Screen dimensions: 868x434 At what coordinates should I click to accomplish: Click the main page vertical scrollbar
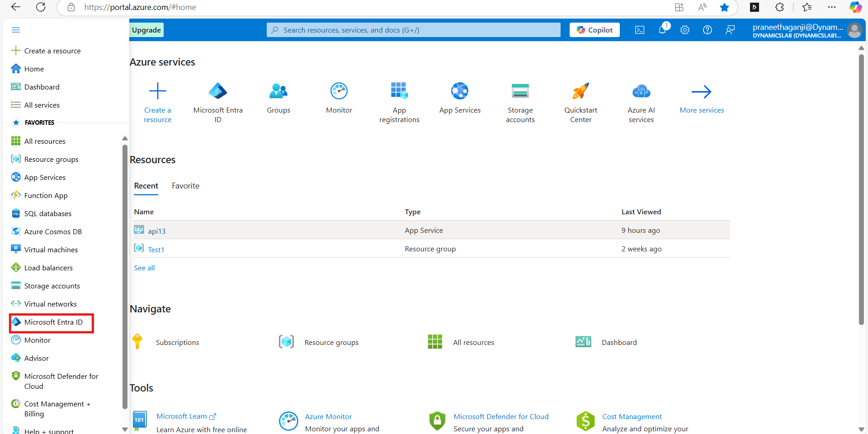(861, 190)
